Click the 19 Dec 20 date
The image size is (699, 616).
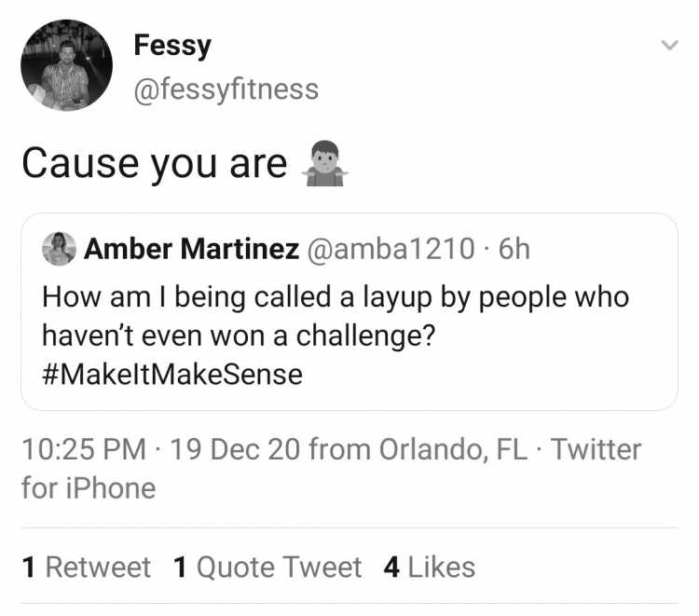[235, 449]
